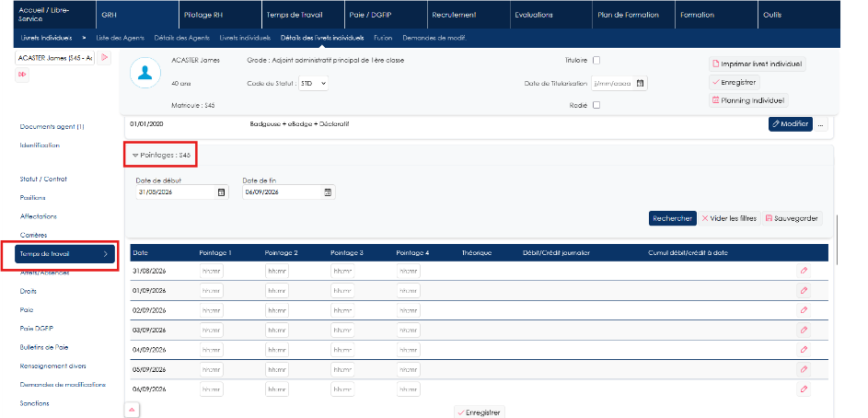Open the Date de début calendar picker
868x418 pixels.
[x=221, y=192]
